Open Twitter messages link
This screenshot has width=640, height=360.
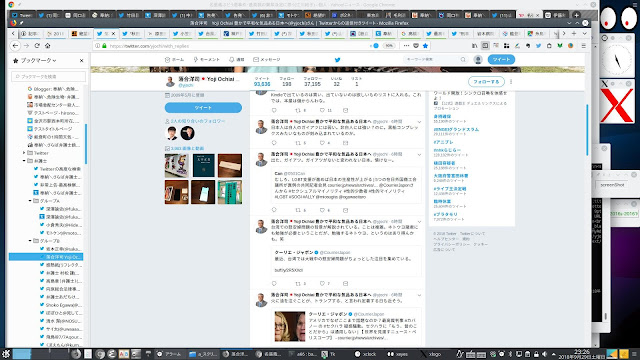(x=267, y=60)
